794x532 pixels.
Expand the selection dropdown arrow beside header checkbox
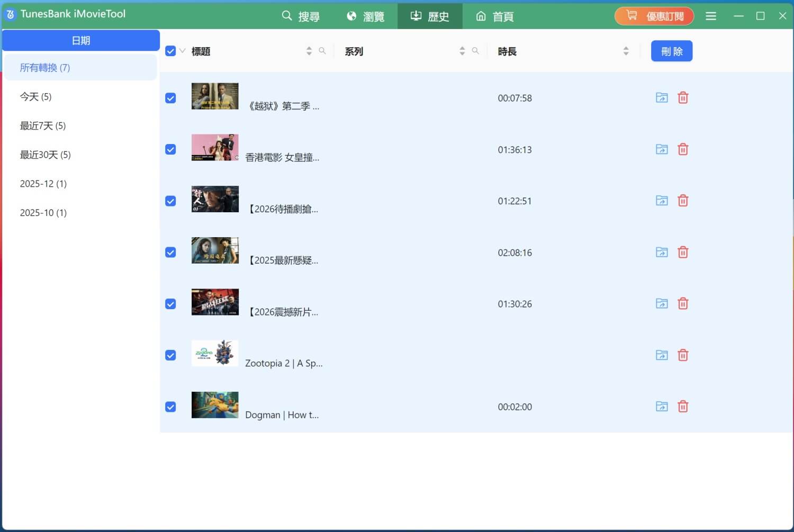tap(183, 51)
